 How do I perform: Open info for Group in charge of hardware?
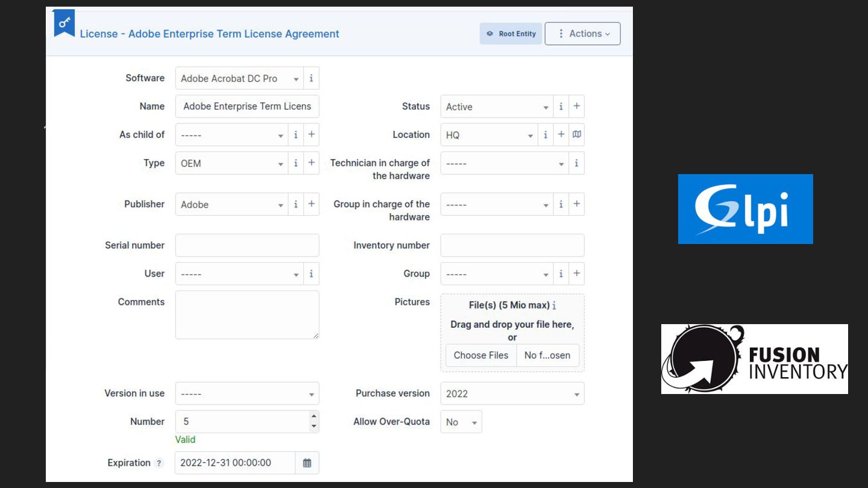pyautogui.click(x=561, y=204)
